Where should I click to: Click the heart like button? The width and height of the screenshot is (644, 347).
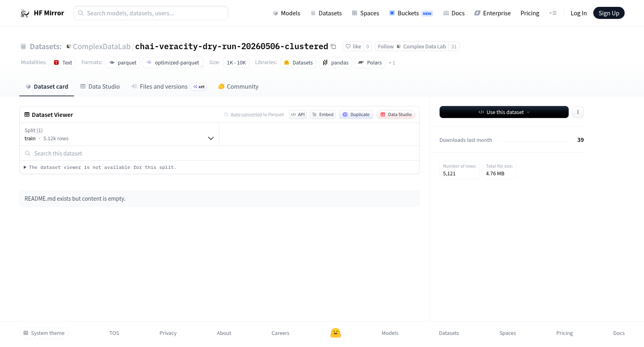[353, 46]
